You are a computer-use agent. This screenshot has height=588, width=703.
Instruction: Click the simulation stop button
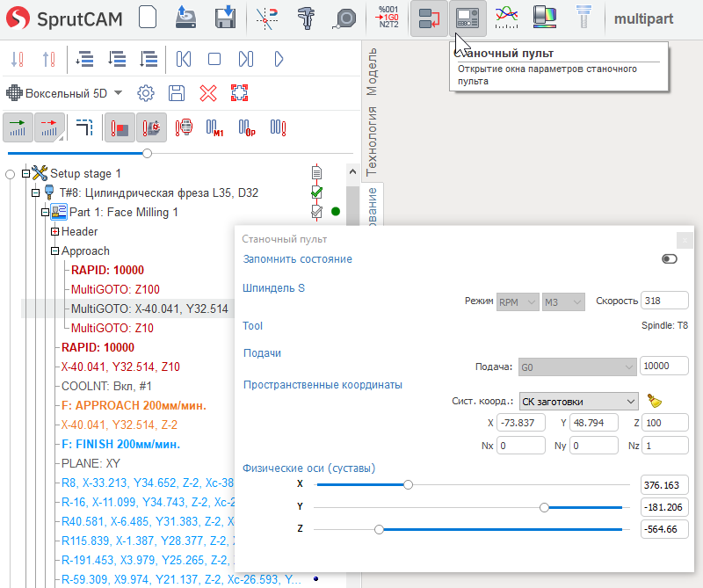(214, 59)
